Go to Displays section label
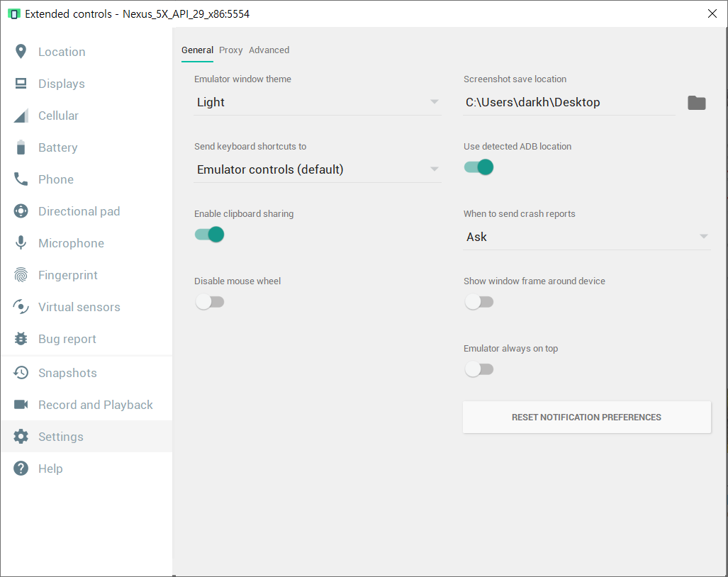728x577 pixels. (x=61, y=84)
